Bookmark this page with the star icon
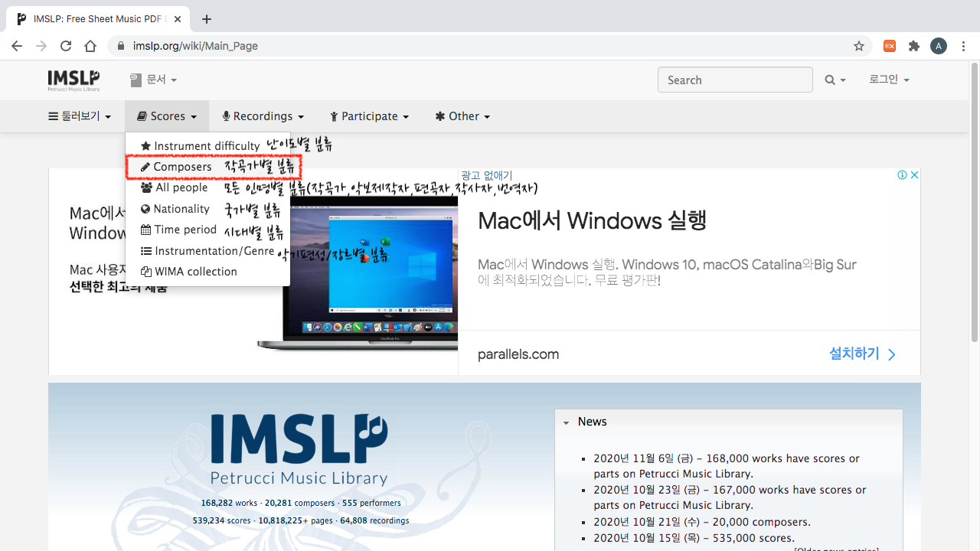Viewport: 980px width, 551px height. pos(859,46)
